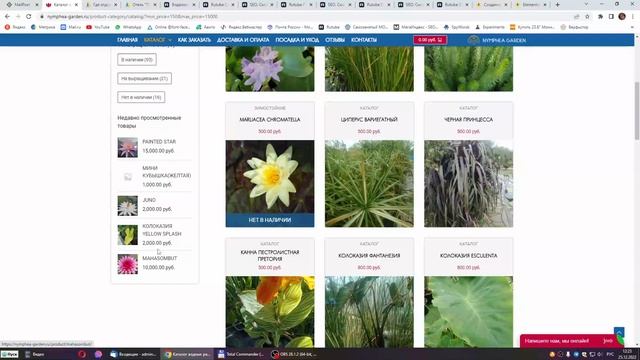Open the МИНИ КУБЫШКА(ЖЕЛТАЯ) link
The image size is (640, 360).
tap(167, 172)
